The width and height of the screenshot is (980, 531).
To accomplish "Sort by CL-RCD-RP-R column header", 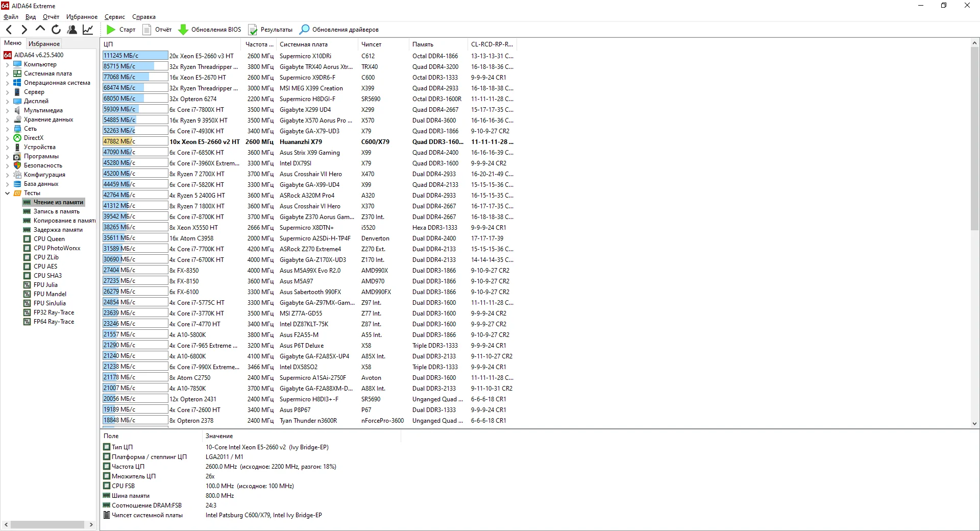I will point(492,44).
